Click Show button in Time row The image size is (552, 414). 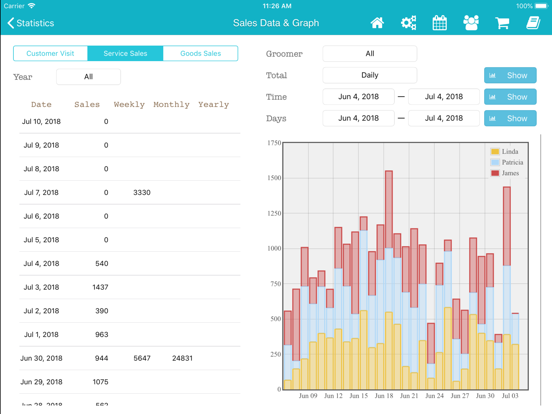pyautogui.click(x=510, y=97)
